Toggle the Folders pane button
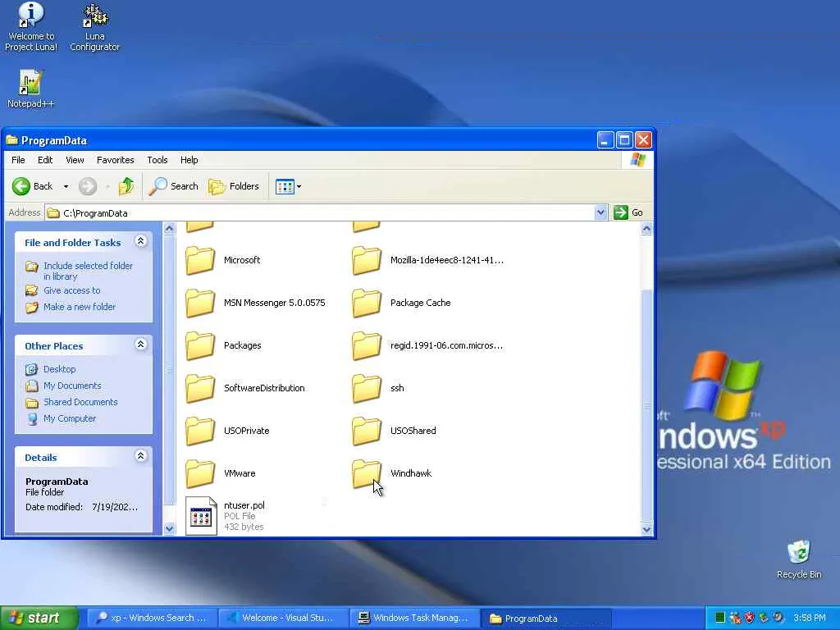 coord(234,186)
